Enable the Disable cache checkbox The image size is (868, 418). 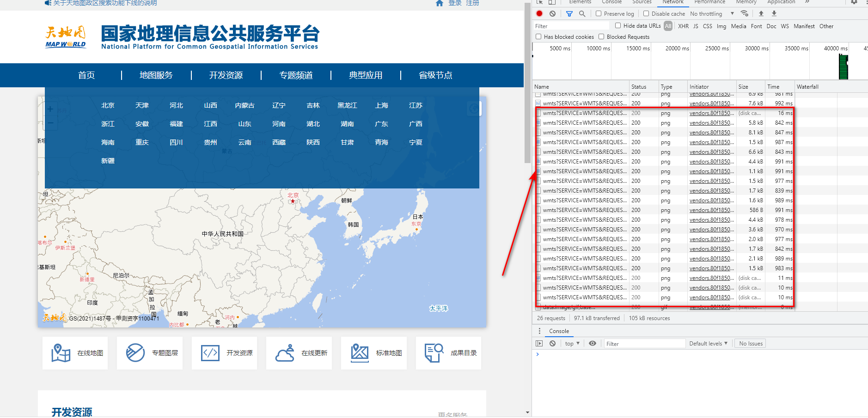(x=646, y=13)
